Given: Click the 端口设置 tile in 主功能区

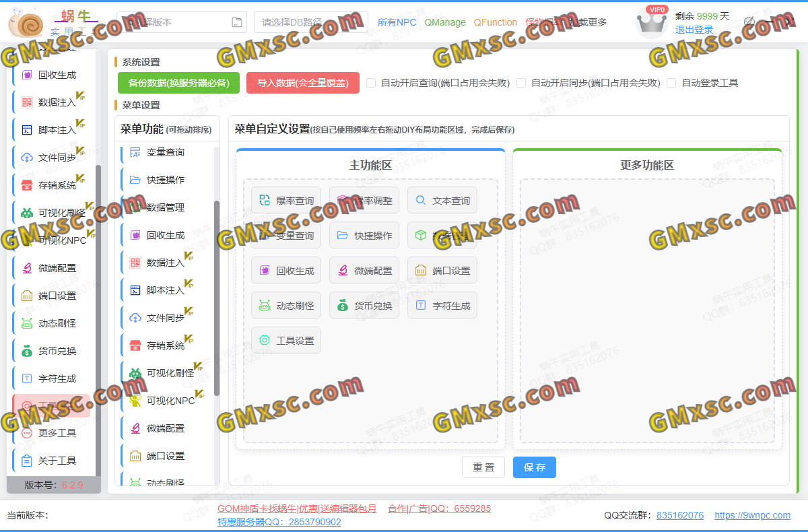Looking at the screenshot, I should click(442, 271).
